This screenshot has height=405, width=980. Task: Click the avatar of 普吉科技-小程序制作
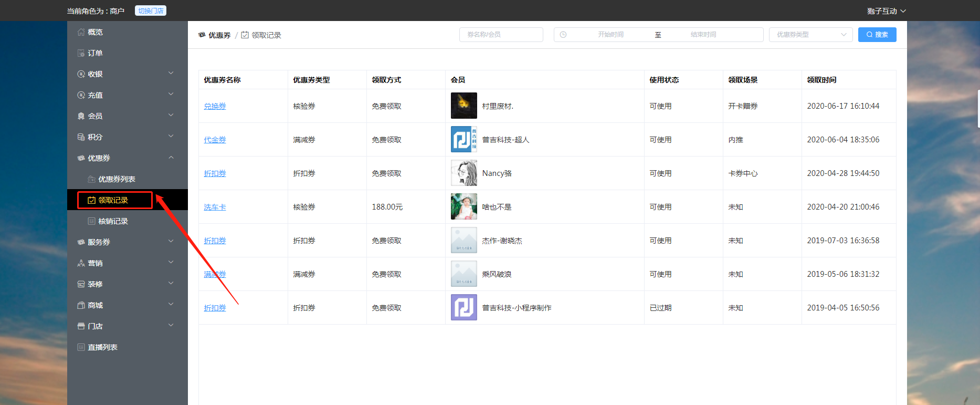click(x=464, y=307)
